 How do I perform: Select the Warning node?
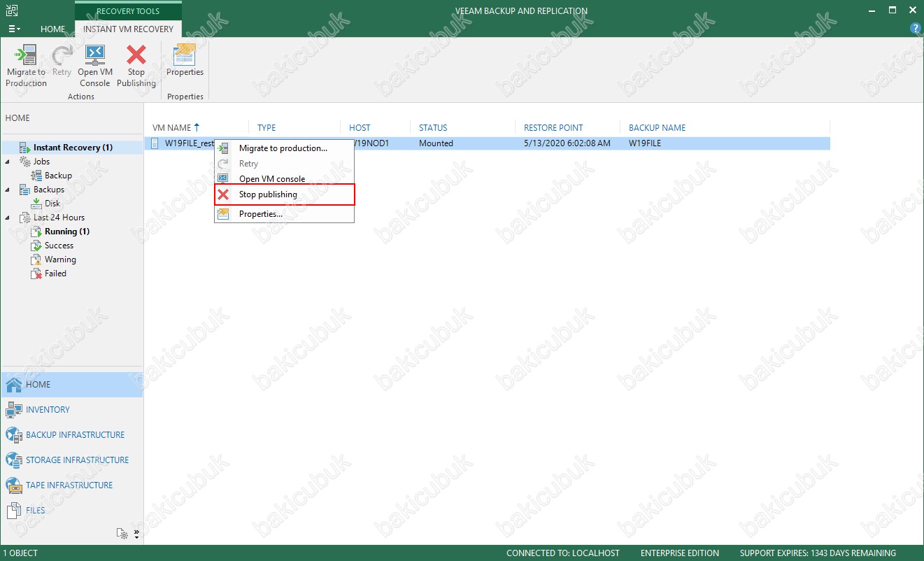[x=60, y=260]
